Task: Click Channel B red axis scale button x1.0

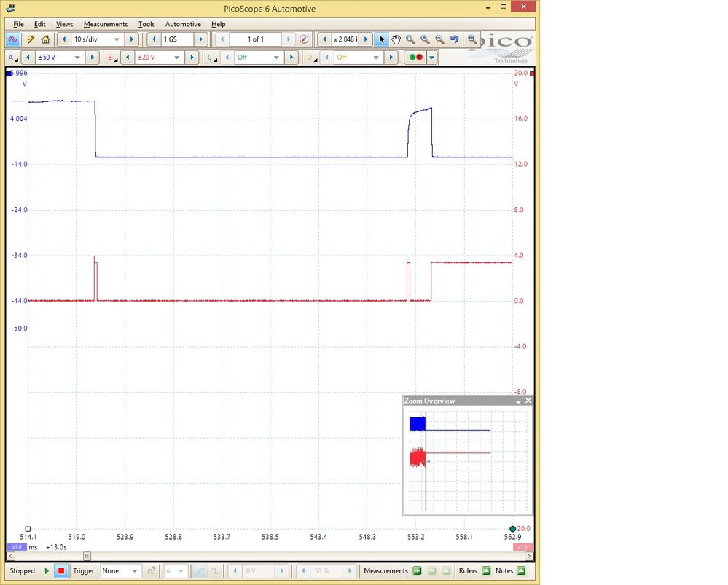Action: click(522, 547)
